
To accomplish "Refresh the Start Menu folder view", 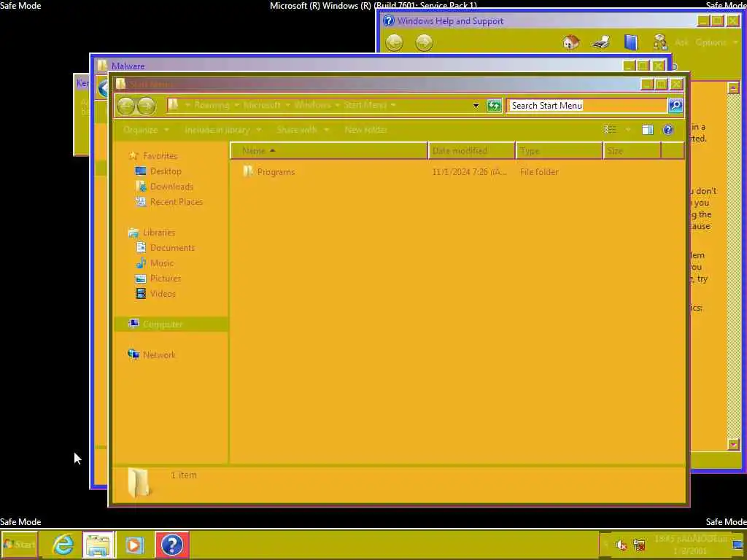I will point(494,106).
